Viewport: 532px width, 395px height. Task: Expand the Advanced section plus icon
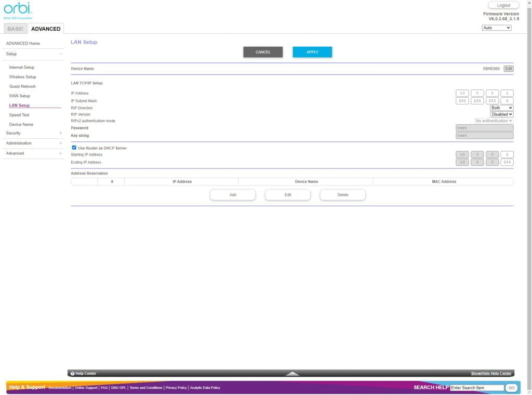point(61,153)
